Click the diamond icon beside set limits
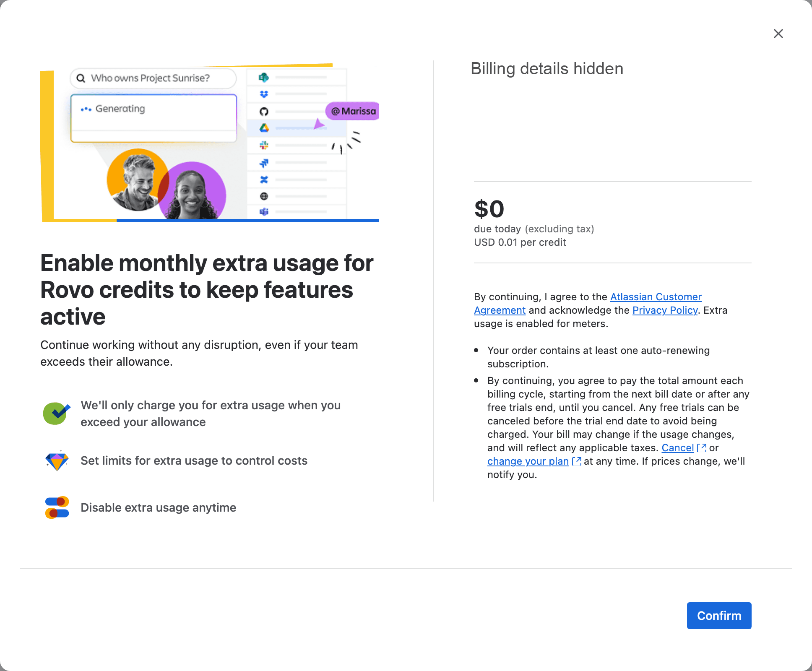The height and width of the screenshot is (671, 812). (57, 460)
